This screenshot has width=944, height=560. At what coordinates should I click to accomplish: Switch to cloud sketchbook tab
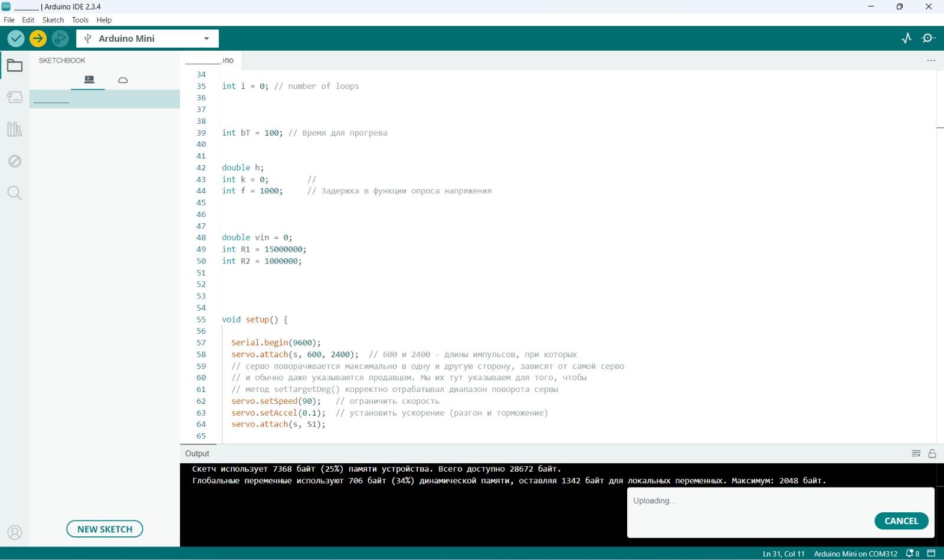pos(123,80)
